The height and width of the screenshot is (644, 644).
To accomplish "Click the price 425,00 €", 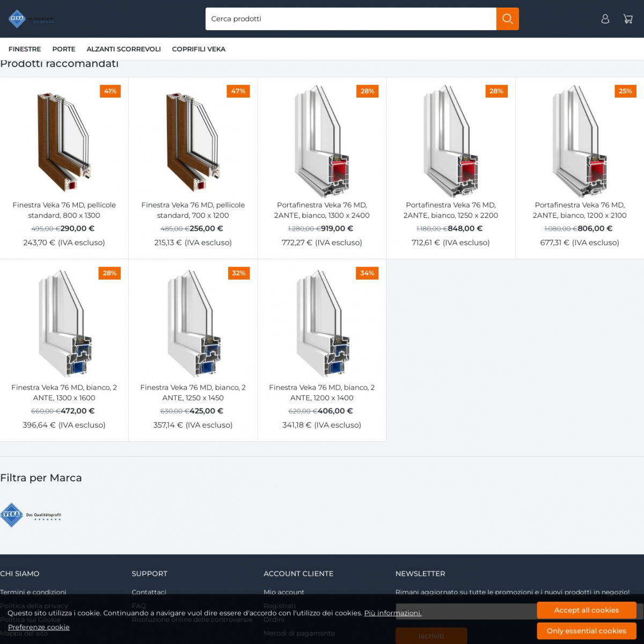I will tap(206, 411).
